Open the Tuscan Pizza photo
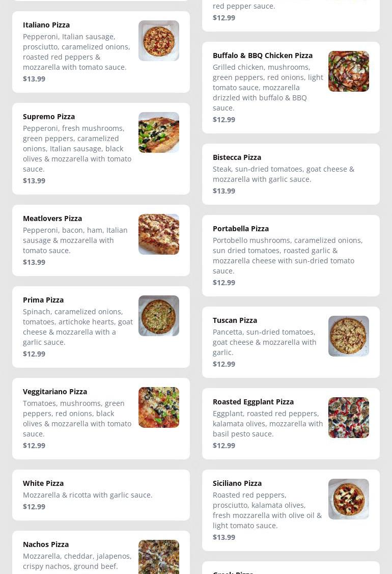The height and width of the screenshot is (574, 392). 348,336
